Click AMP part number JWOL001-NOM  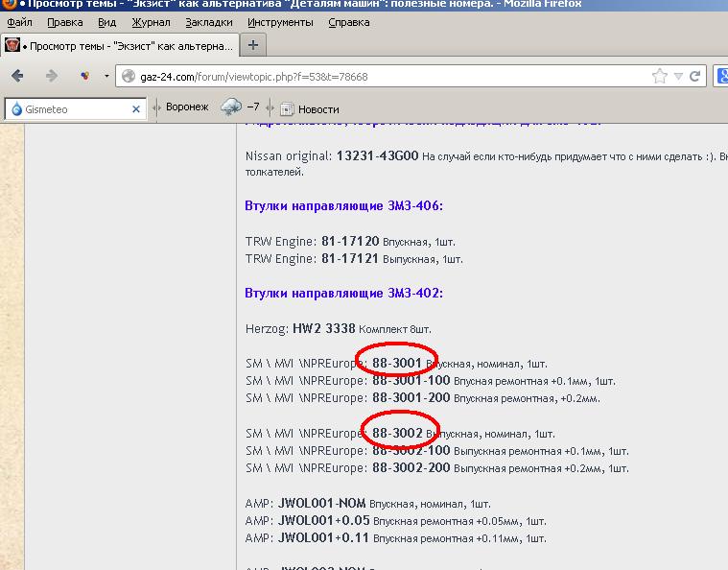click(321, 503)
